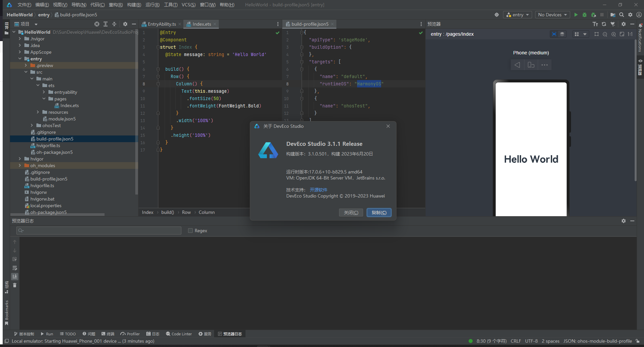Zoom out the previewer
The width and height of the screenshot is (644, 347).
coord(605,34)
